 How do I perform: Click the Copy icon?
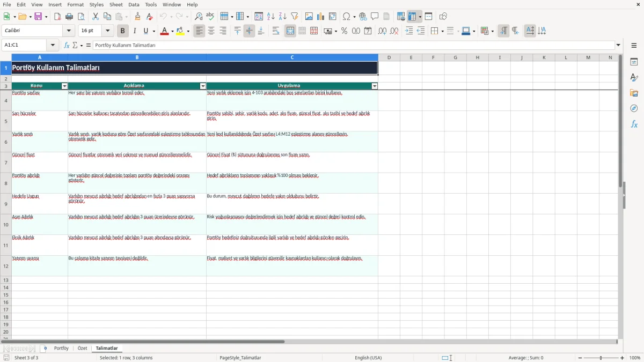click(x=107, y=17)
